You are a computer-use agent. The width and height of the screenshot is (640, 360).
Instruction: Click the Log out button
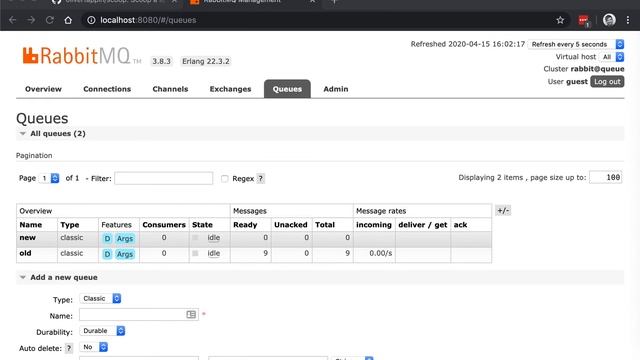607,82
